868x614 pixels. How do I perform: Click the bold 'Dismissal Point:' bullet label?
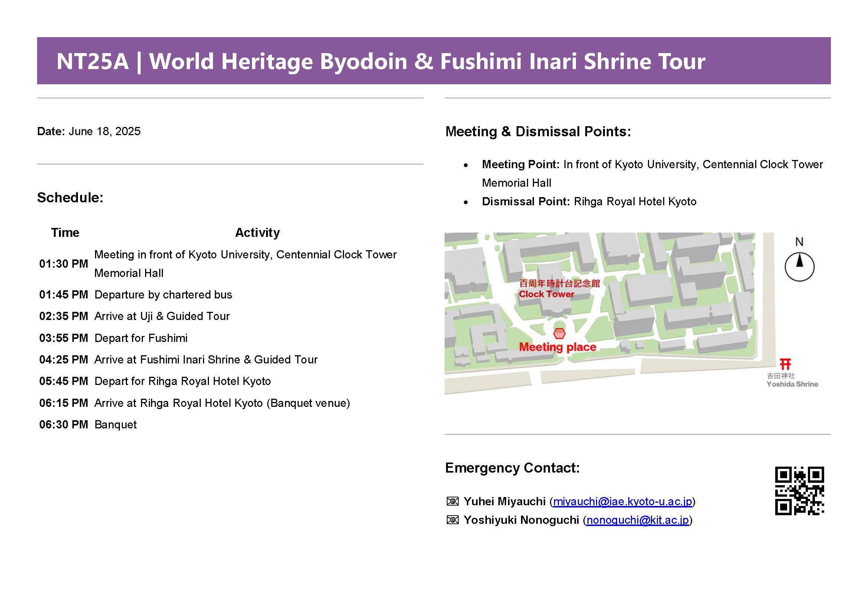click(526, 202)
